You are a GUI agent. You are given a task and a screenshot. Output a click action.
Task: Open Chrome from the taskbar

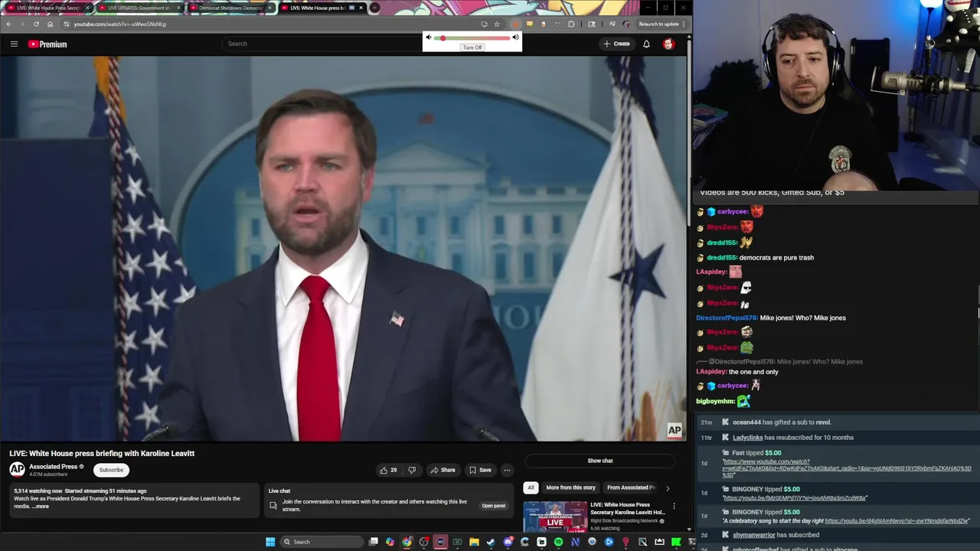pyautogui.click(x=407, y=542)
